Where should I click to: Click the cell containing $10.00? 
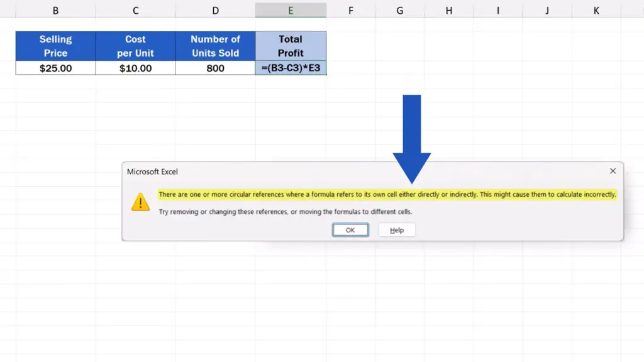[x=135, y=68]
